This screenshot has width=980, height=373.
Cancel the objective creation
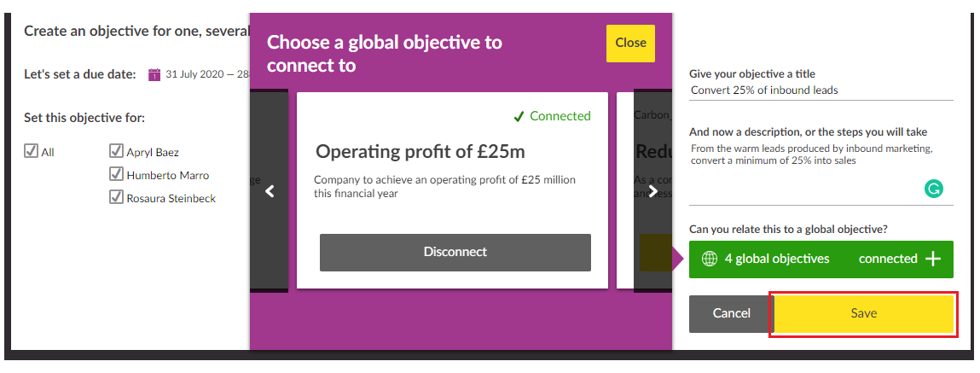[731, 313]
